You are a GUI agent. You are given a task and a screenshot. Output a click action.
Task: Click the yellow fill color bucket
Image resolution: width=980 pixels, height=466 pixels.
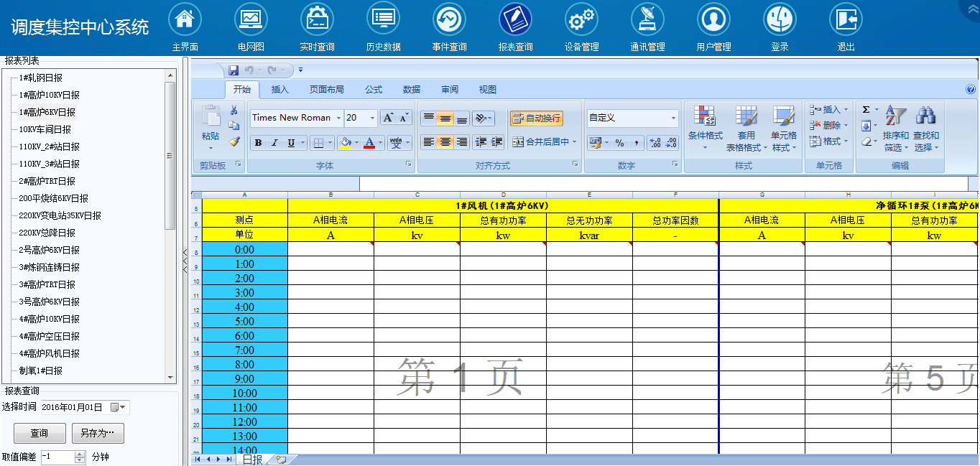346,143
